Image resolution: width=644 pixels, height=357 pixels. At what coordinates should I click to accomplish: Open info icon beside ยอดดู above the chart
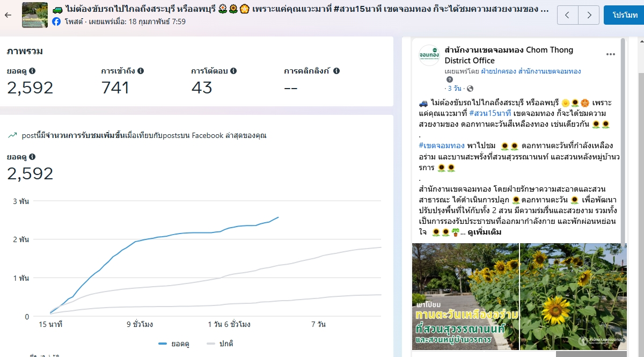(32, 157)
